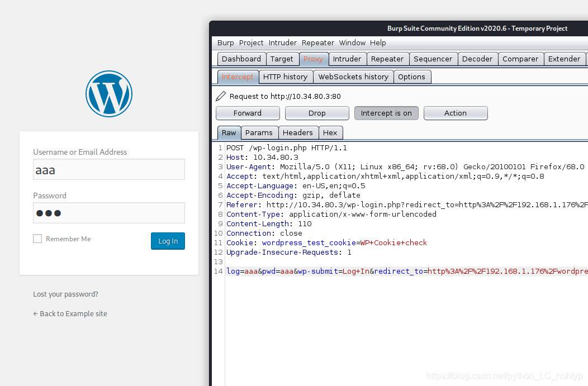Click the Forward button

[x=248, y=113]
